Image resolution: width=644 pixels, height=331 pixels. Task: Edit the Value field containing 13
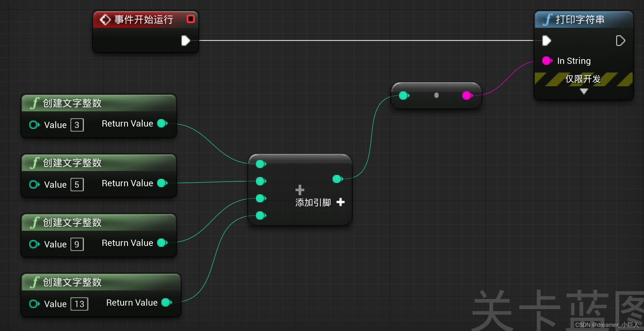pyautogui.click(x=79, y=304)
